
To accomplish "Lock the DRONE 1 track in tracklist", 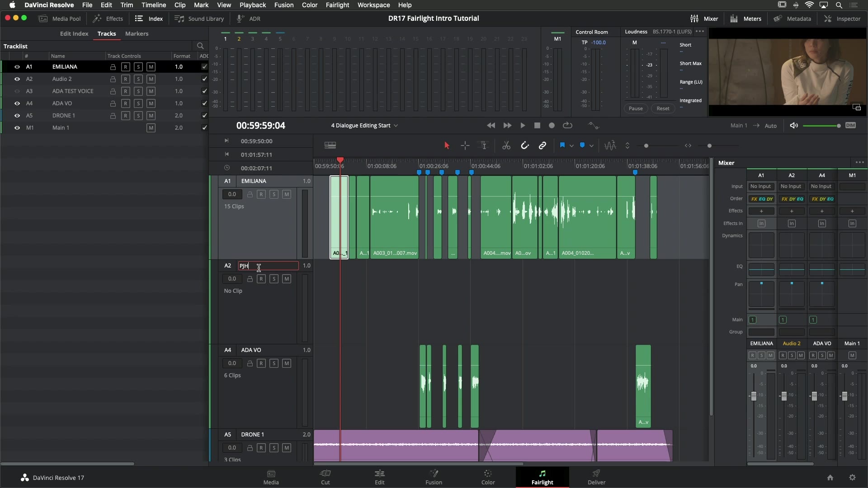I will [113, 116].
